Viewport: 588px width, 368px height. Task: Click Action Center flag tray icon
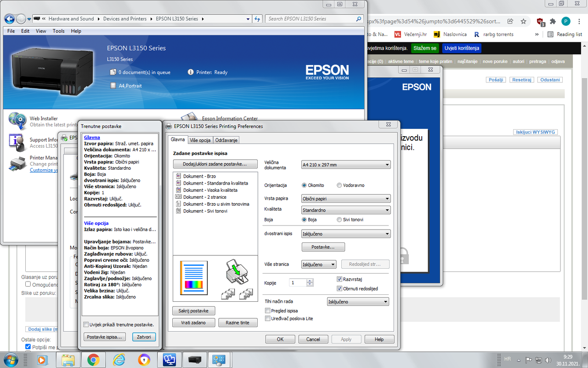point(528,360)
